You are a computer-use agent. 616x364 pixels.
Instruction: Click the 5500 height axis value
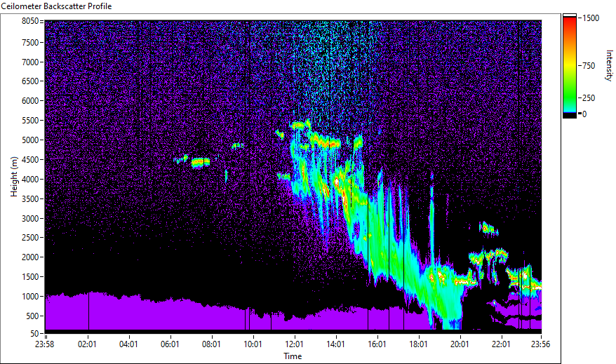pos(30,121)
